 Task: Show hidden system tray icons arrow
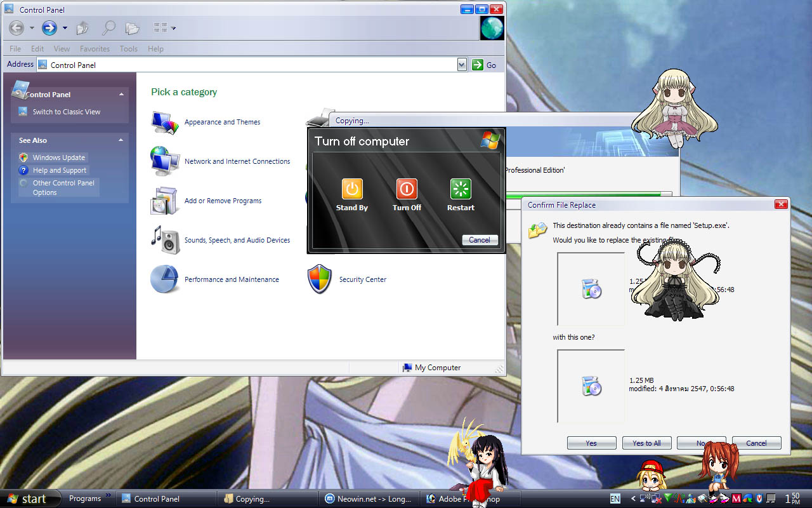click(x=632, y=498)
